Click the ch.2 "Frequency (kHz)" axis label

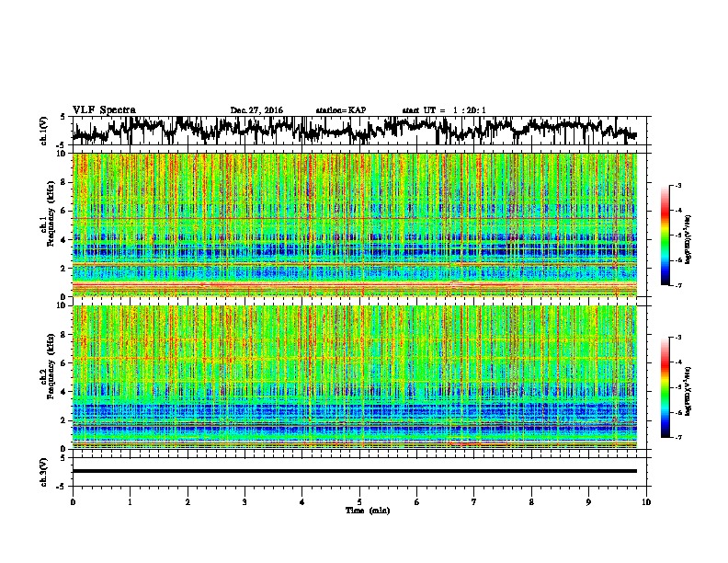tap(51, 365)
